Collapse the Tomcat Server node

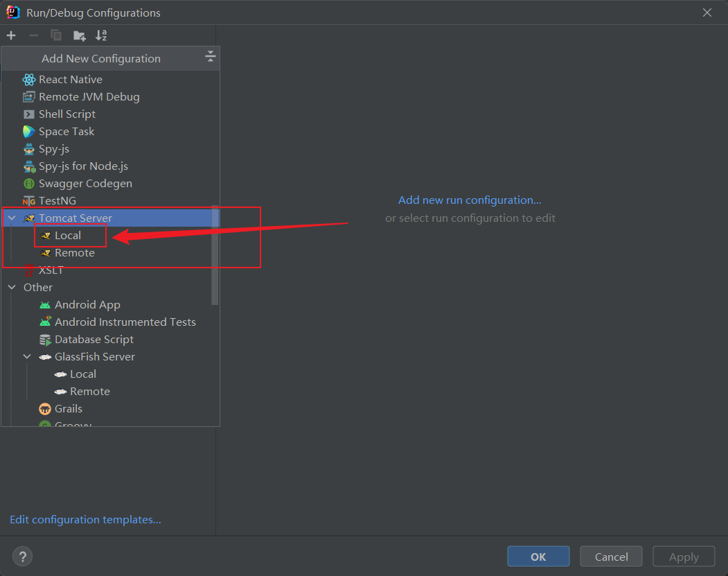[12, 218]
